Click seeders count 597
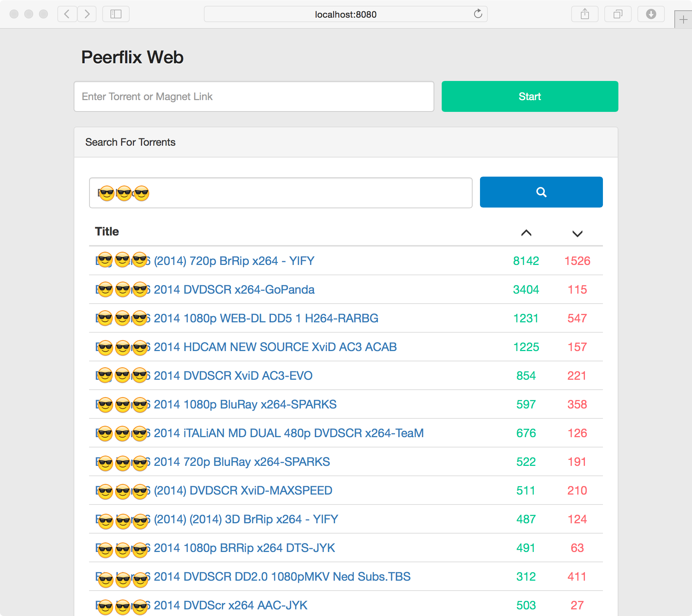 tap(526, 404)
